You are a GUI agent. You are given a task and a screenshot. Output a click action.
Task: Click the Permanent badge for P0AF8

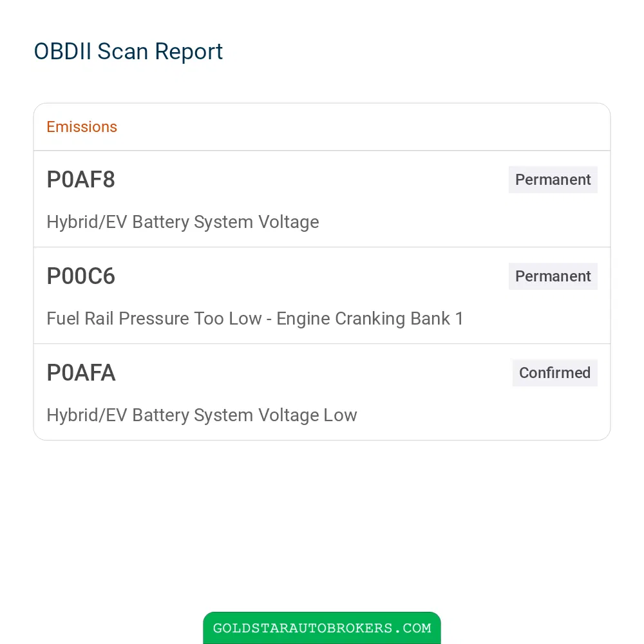pos(553,180)
